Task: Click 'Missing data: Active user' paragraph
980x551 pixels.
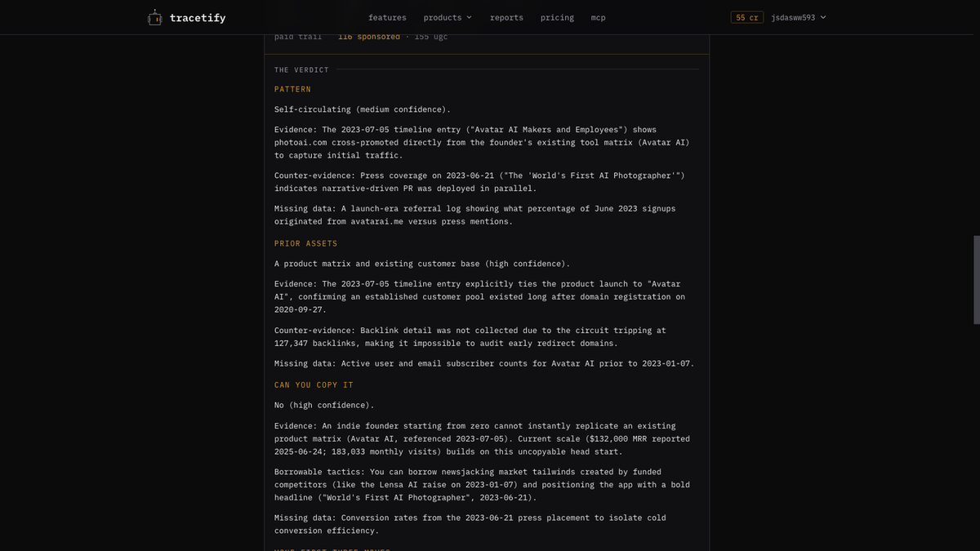Action: pyautogui.click(x=484, y=363)
